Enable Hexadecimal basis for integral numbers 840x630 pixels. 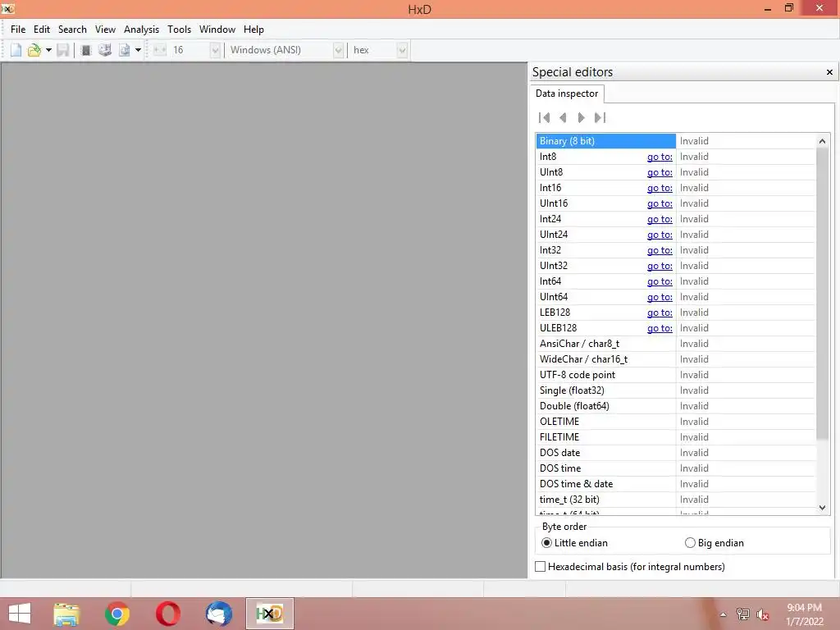coord(630,566)
